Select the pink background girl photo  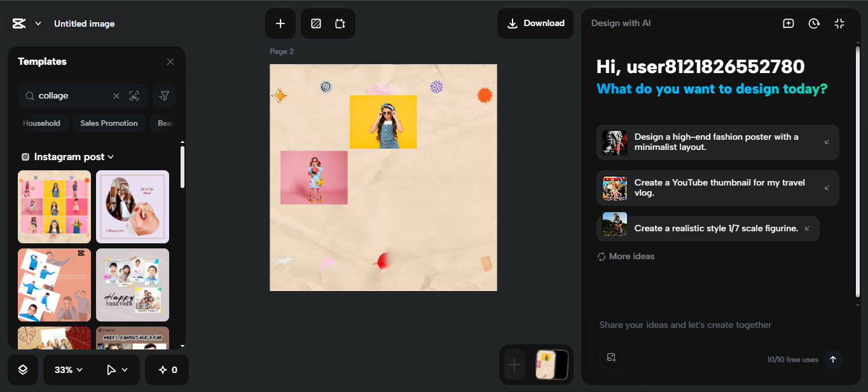(x=314, y=177)
